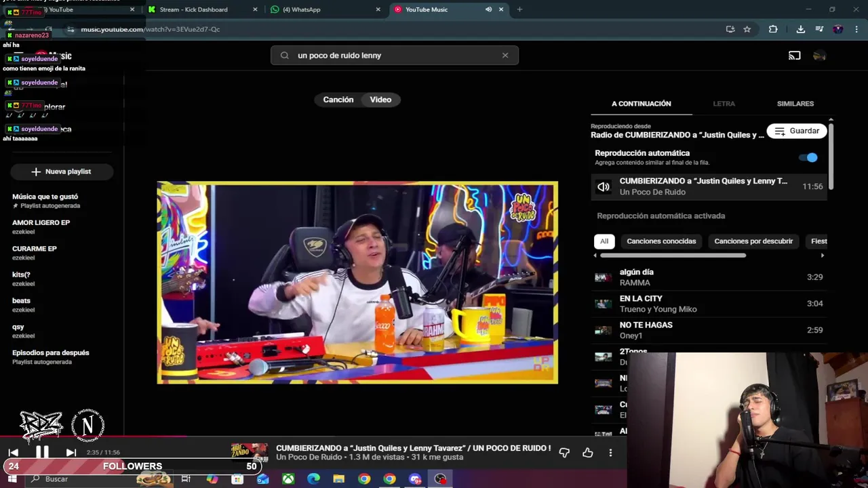Skip to the previous track
Image resolution: width=868 pixels, height=488 pixels.
tap(14, 452)
